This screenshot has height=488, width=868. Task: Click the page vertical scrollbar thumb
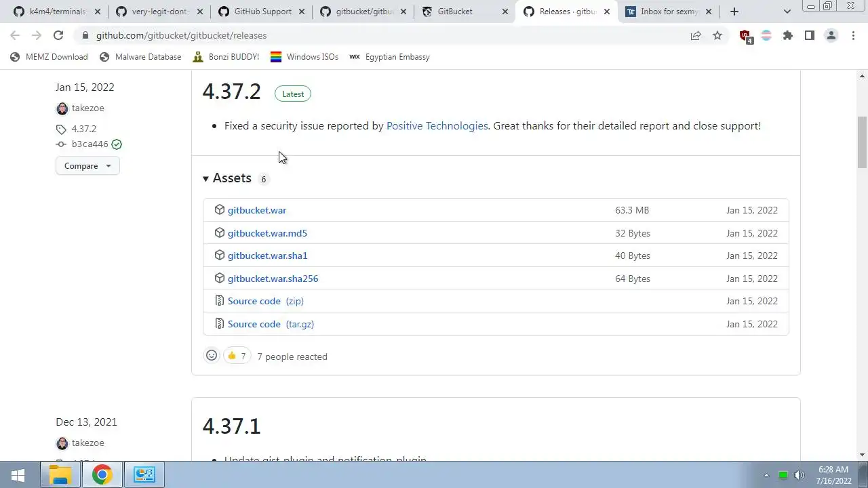pos(862,142)
